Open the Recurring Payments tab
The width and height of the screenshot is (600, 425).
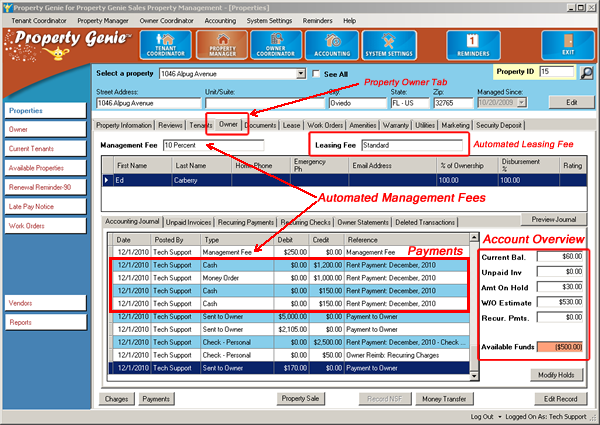246,222
